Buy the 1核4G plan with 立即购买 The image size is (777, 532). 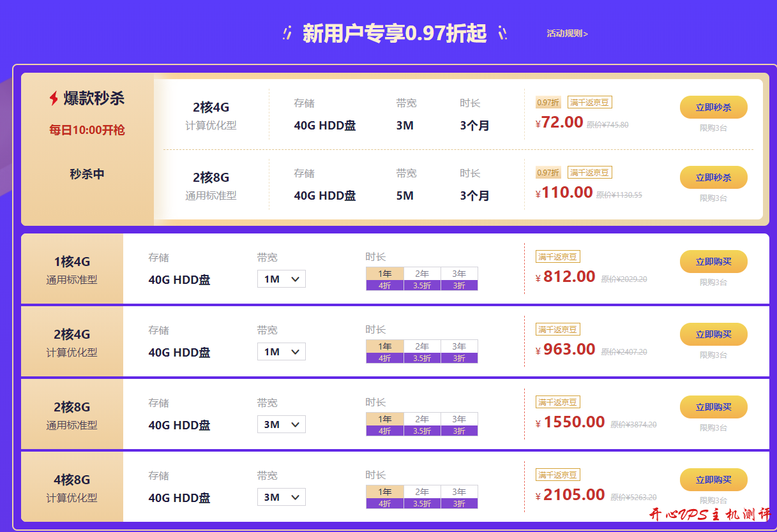tap(713, 262)
